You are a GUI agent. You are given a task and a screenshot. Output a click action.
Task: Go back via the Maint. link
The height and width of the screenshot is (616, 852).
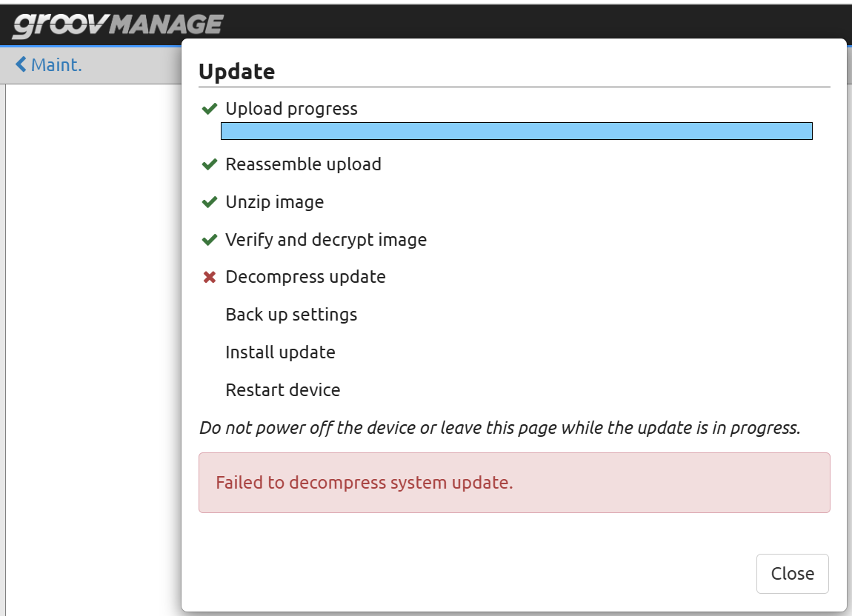coord(56,65)
